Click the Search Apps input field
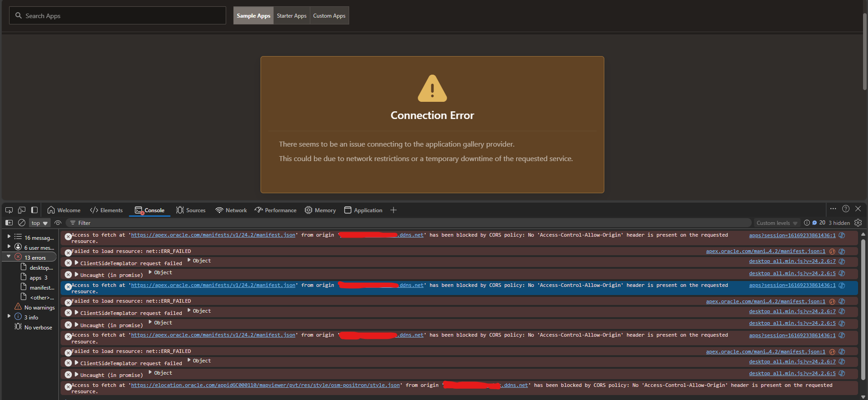 click(x=118, y=16)
